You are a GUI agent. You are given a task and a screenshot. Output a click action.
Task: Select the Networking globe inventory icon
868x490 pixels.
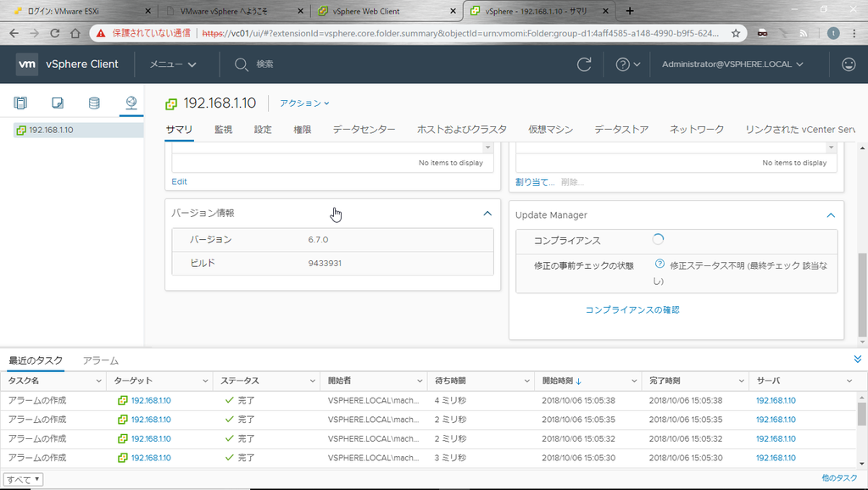coord(131,103)
